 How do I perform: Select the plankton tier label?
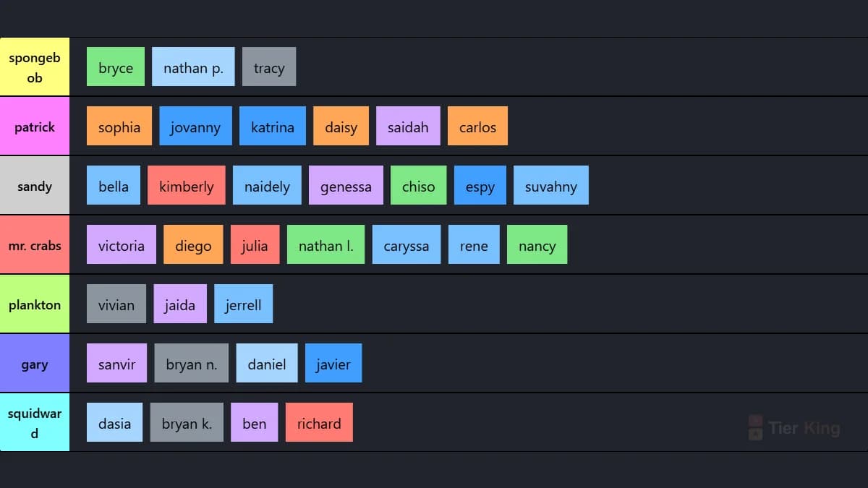tap(35, 304)
